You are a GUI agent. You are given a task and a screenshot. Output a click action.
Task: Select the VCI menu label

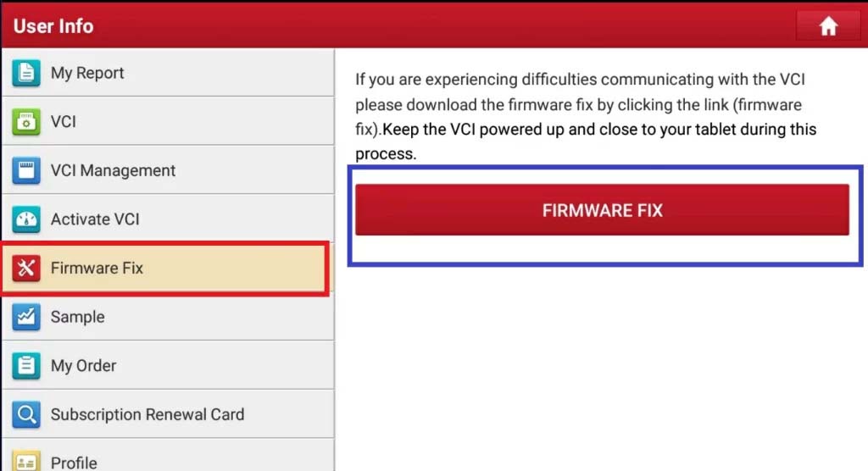click(x=63, y=122)
